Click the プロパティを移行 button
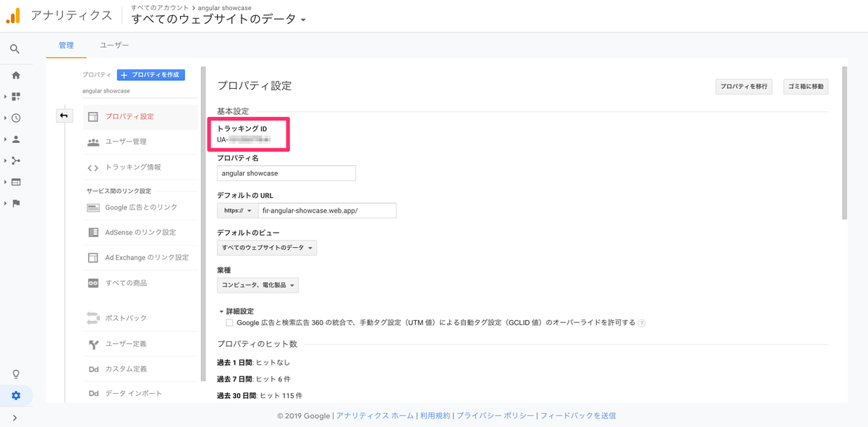Viewport: 868px width, 427px height. pyautogui.click(x=744, y=86)
